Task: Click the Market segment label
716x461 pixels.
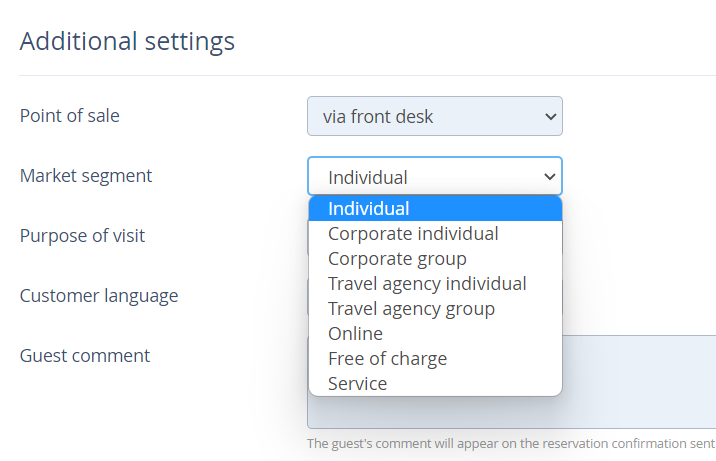Action: coord(86,176)
